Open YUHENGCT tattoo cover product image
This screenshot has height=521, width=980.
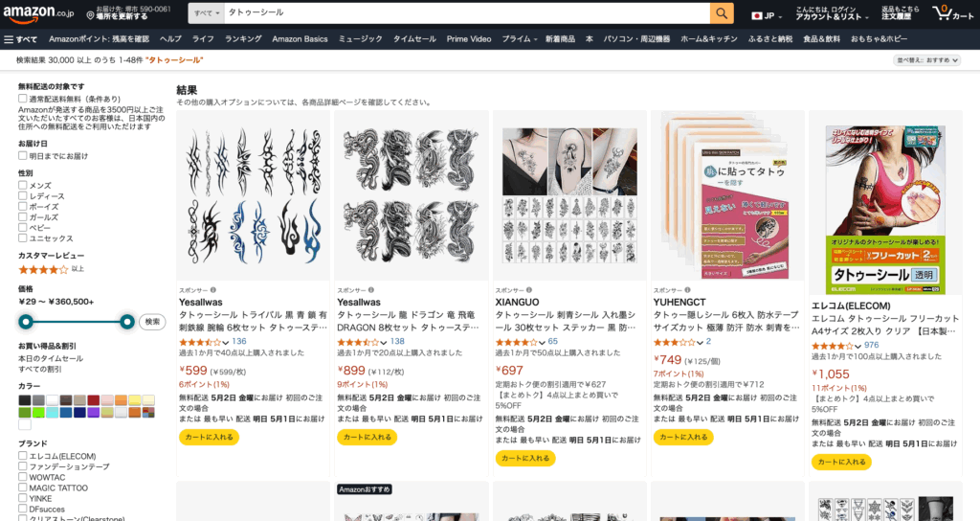point(727,195)
